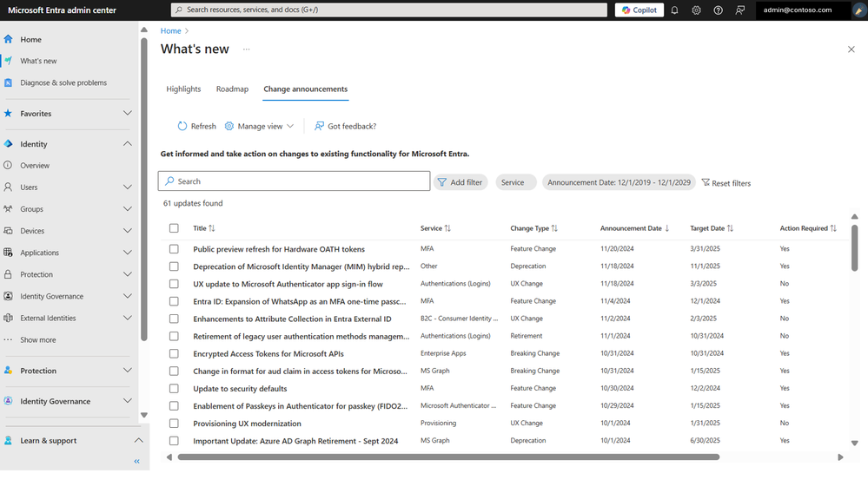868x480 pixels.
Task: Click the Home breadcrumb link
Action: pos(170,31)
